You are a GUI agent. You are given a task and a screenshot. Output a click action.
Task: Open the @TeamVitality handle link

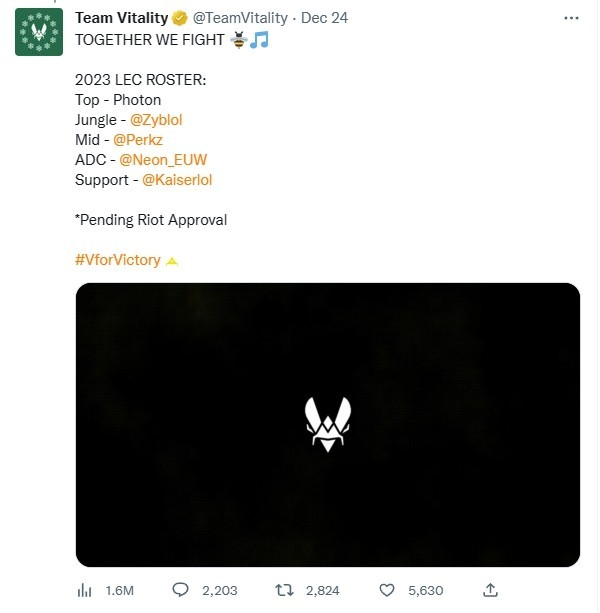240,18
